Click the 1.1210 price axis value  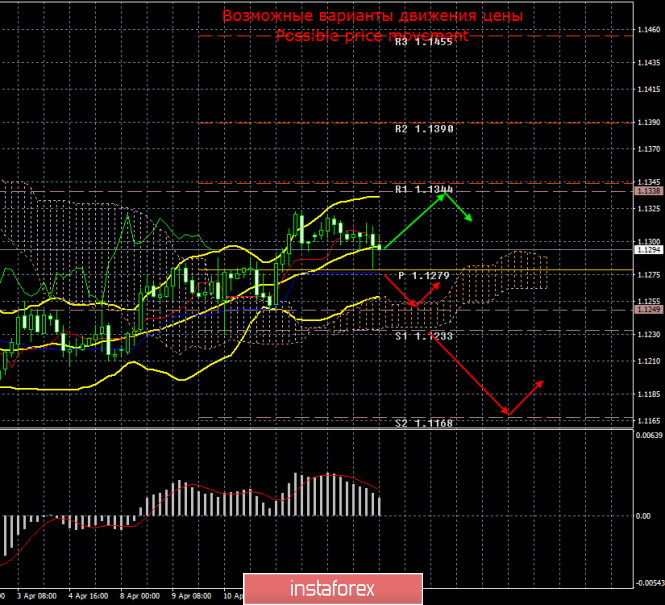tap(649, 361)
